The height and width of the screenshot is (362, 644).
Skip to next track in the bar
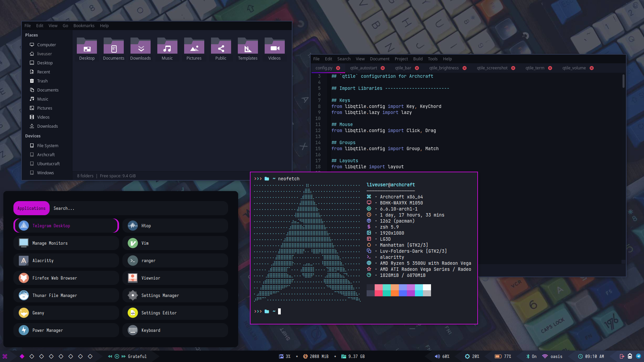tap(123, 356)
